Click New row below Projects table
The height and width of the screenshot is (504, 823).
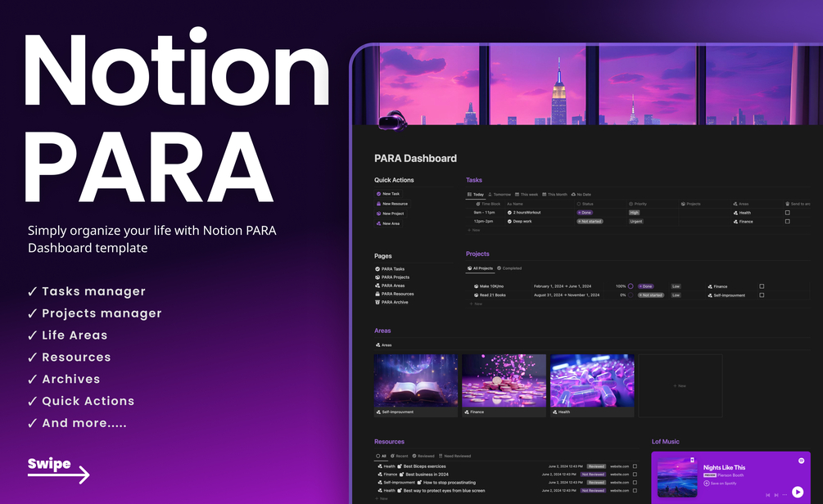[476, 304]
